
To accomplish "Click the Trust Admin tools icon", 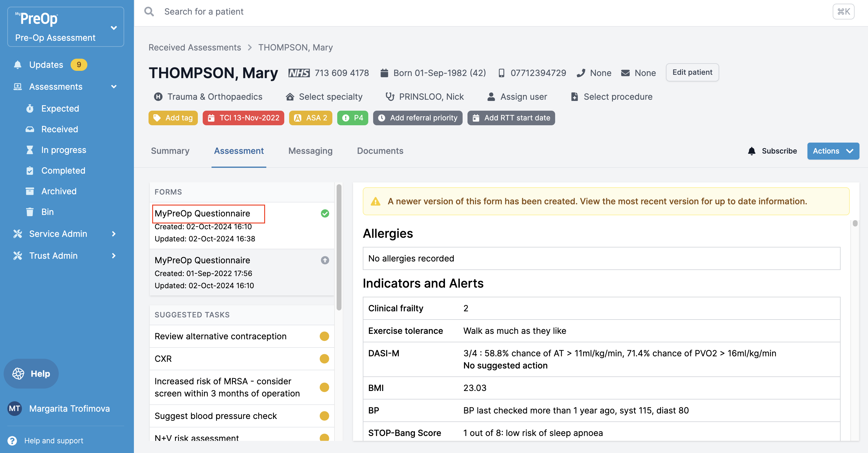I will (x=18, y=255).
